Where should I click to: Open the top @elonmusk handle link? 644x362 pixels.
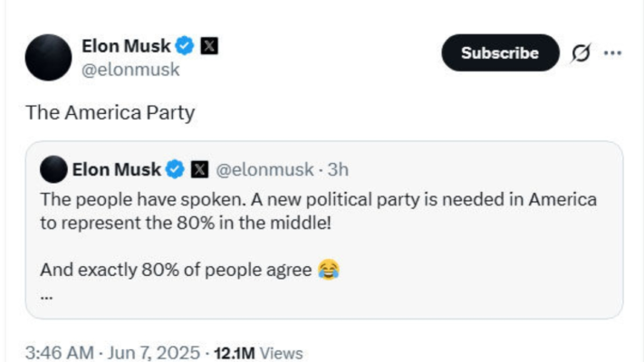[x=130, y=69]
